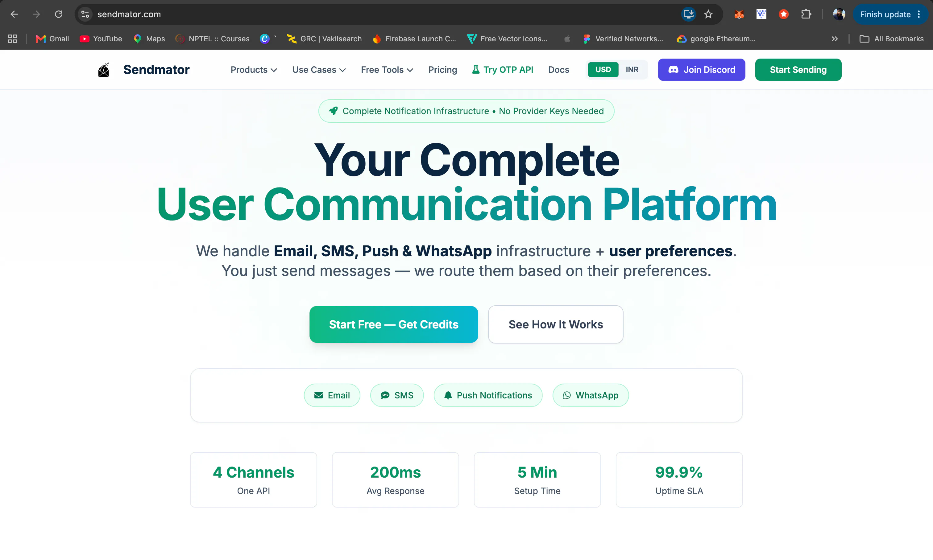View site information icon in address bar

[85, 14]
